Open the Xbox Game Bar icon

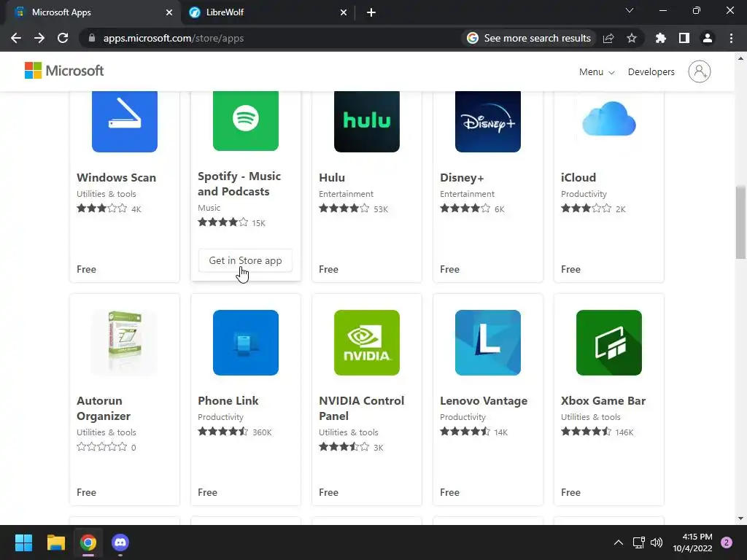point(609,343)
